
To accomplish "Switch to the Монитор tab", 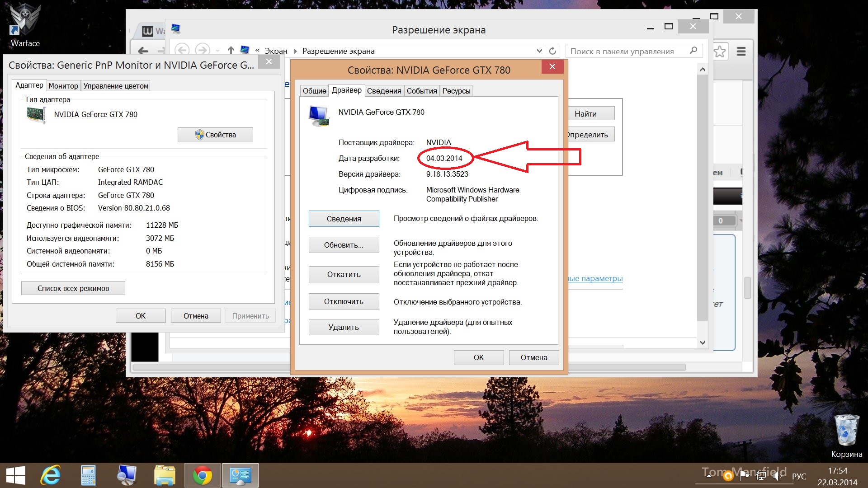I will tap(63, 86).
